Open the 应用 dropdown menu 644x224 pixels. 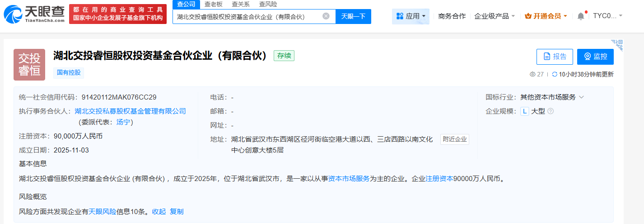411,16
